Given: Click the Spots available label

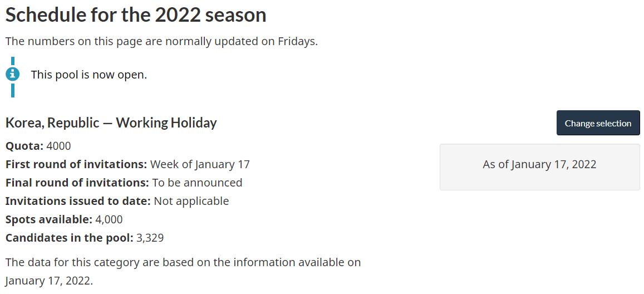Looking at the screenshot, I should point(49,219).
